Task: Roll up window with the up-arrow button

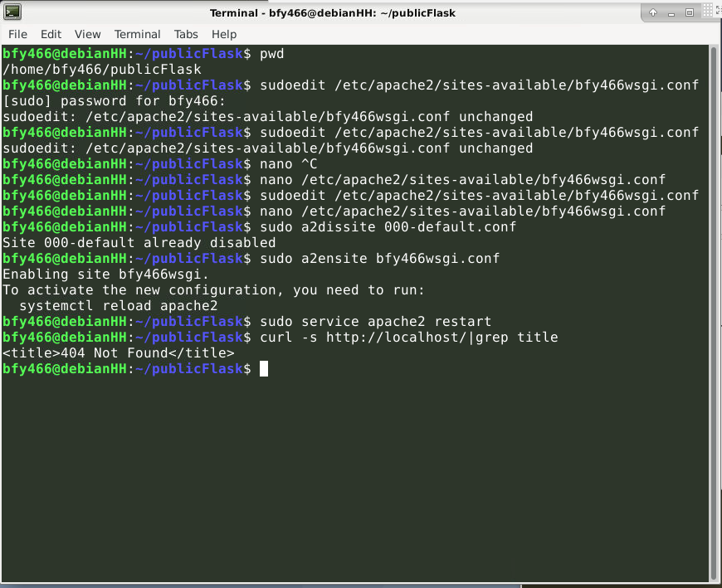Action: [653, 12]
